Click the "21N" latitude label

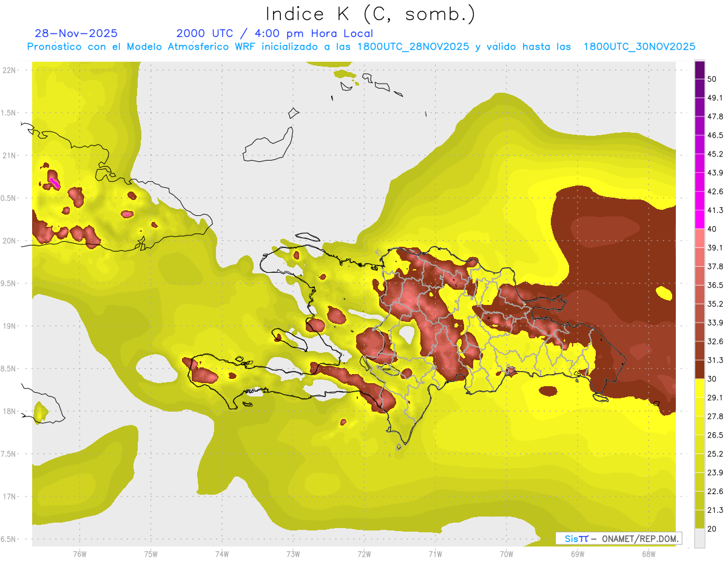click(x=10, y=155)
